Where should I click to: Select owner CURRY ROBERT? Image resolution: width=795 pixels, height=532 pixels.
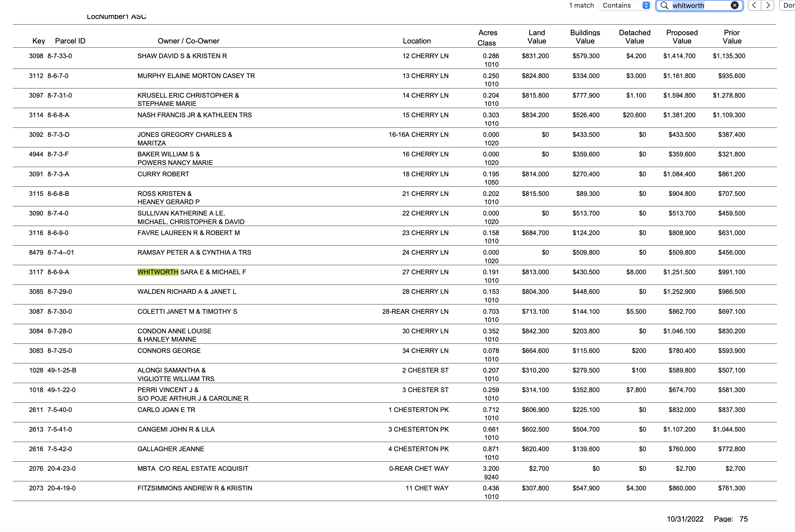pos(163,174)
